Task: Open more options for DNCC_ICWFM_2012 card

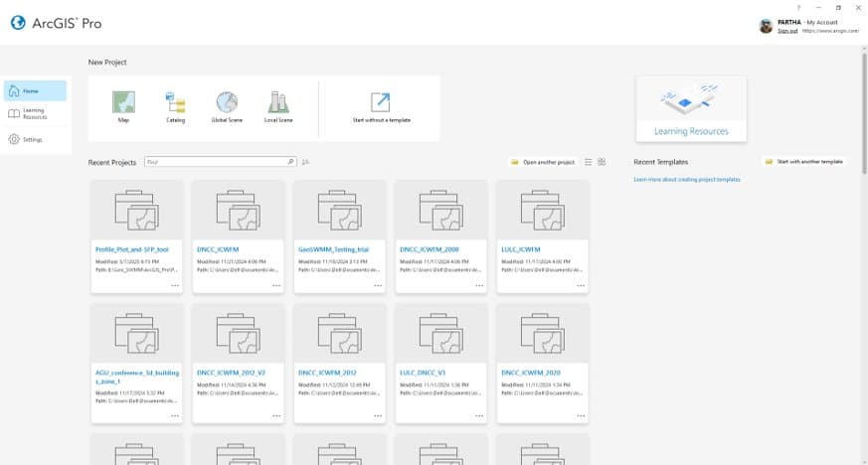Action: coord(378,415)
